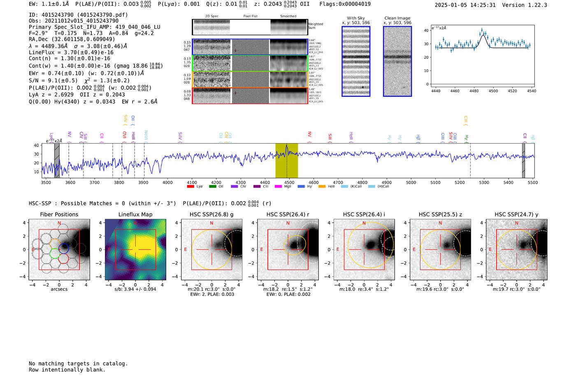
Task: Click the Primary Spec_Slot_IFU_AMP text
Action: 95,27
